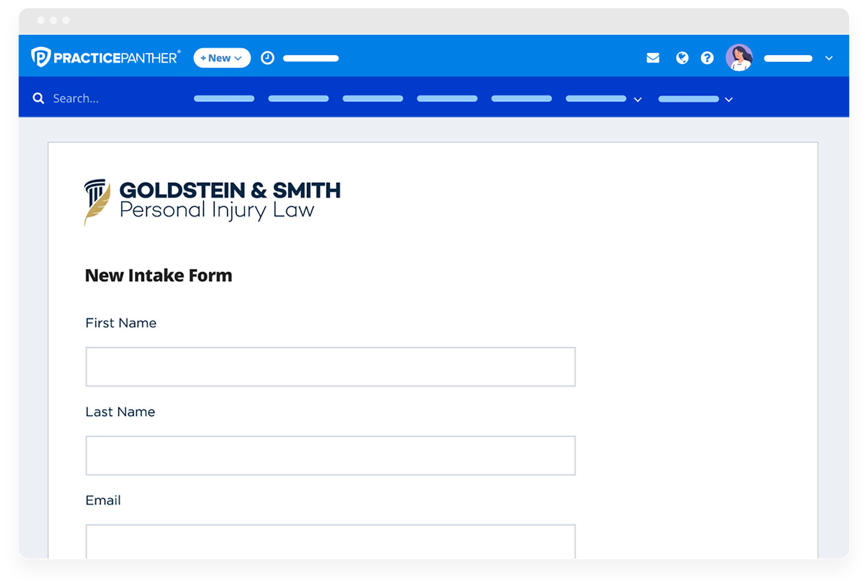Select the third navigation menu item

[373, 98]
